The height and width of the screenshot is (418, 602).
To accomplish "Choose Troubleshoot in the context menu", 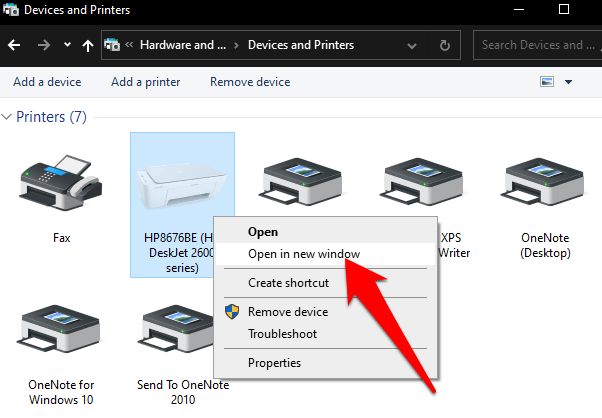I will 282,334.
